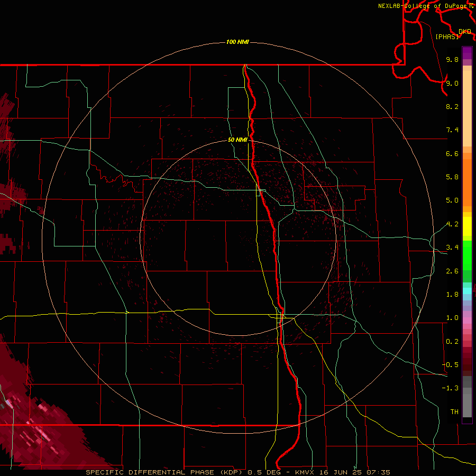Viewport: 476px width, 476px height.
Task: Click the 1.8 scale value
Action: pyautogui.click(x=452, y=295)
